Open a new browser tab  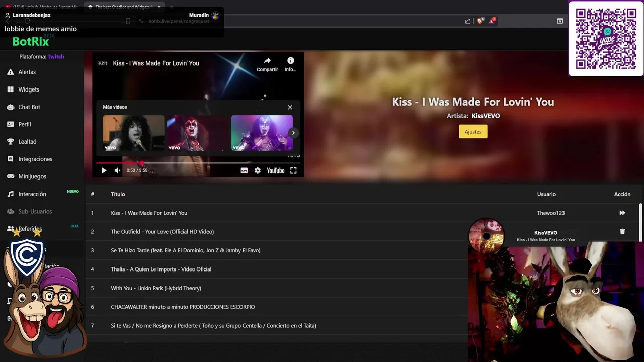[171, 7]
